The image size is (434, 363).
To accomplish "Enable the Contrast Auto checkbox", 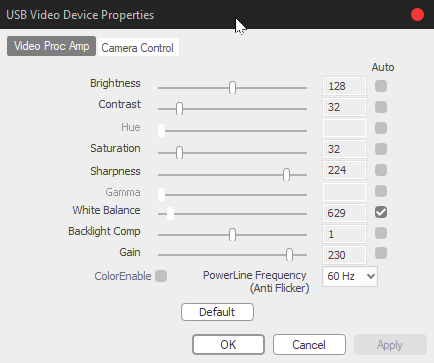I will tap(381, 107).
